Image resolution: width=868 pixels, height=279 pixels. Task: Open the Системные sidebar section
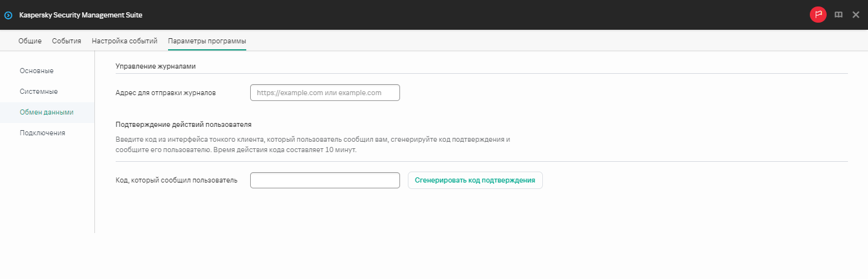click(x=38, y=91)
